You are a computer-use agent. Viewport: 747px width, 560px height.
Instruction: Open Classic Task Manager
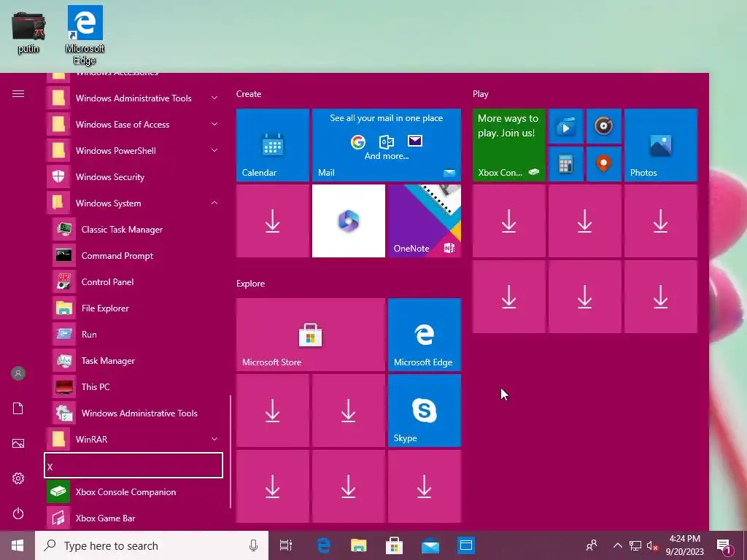[137, 230]
